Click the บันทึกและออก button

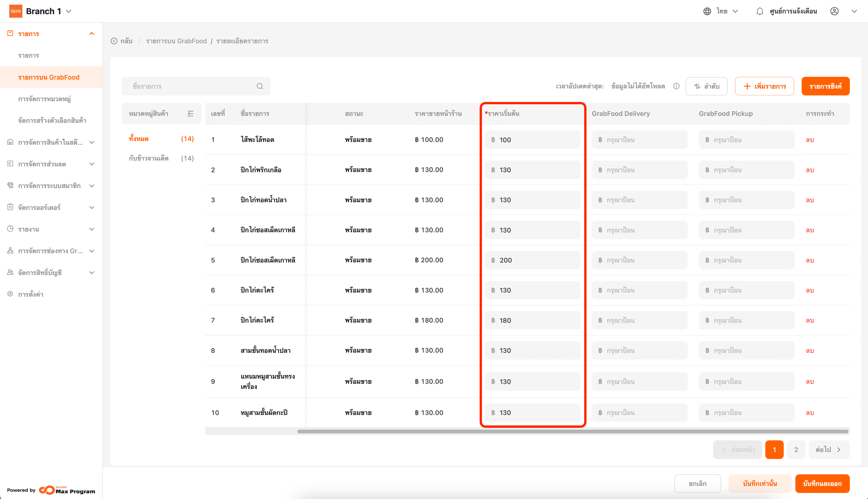pos(822,483)
